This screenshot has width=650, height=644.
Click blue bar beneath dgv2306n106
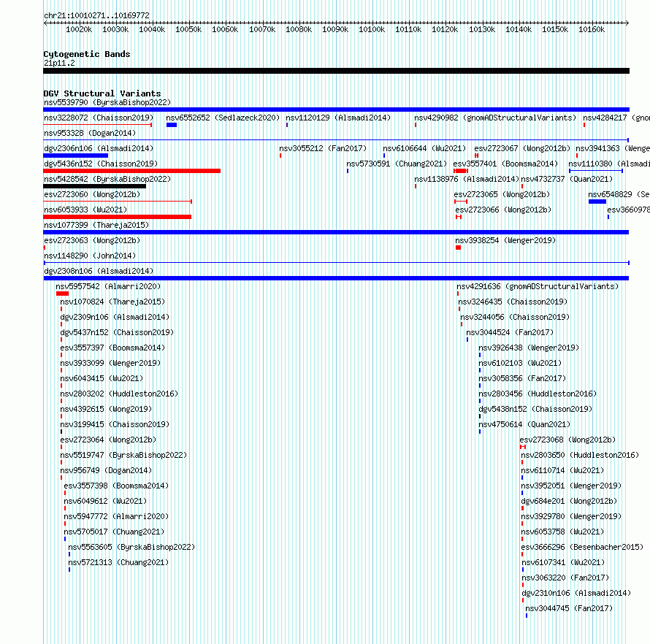tap(75, 156)
